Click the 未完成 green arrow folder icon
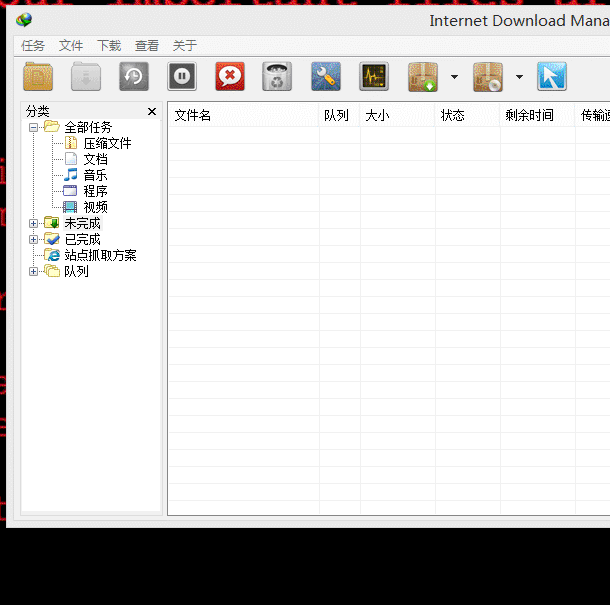The height and width of the screenshot is (605, 610). click(52, 223)
